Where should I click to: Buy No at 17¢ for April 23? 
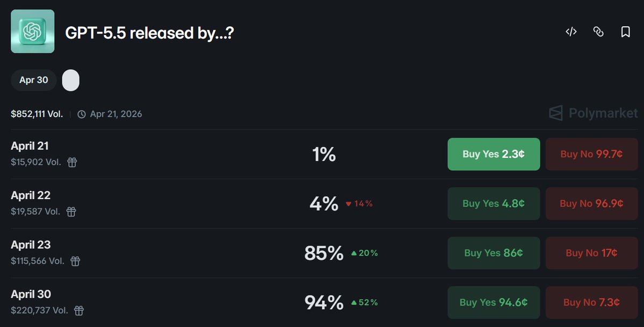[591, 253]
